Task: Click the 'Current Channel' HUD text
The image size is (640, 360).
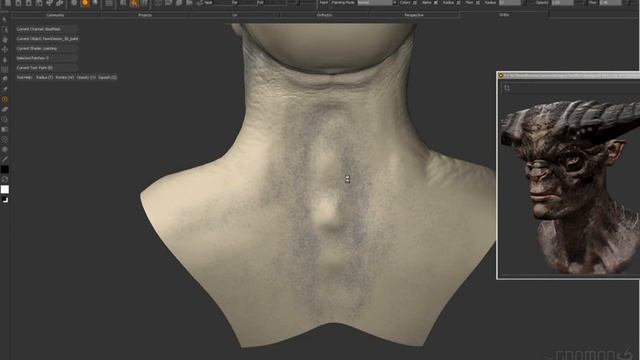Action: 38,29
